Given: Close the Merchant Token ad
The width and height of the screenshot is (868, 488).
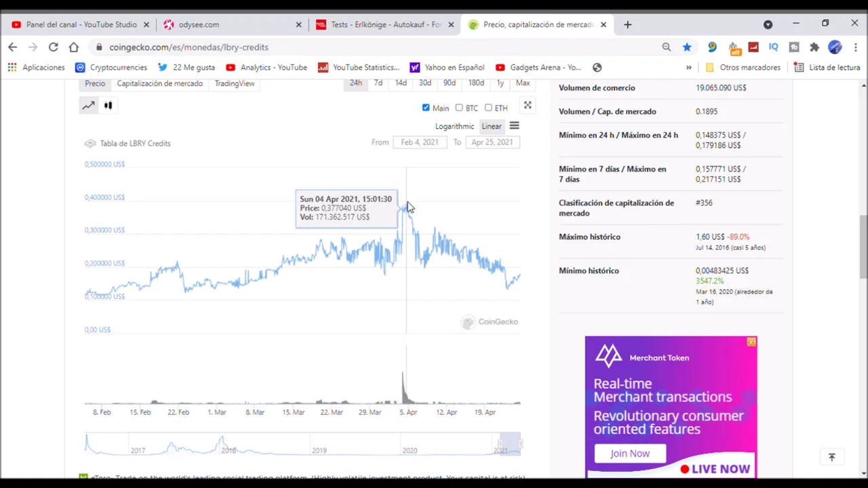Looking at the screenshot, I should (751, 342).
